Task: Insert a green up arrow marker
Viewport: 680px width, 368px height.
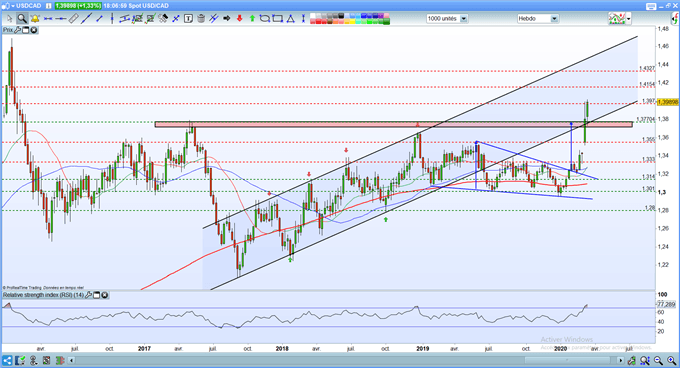Action: 252,19
